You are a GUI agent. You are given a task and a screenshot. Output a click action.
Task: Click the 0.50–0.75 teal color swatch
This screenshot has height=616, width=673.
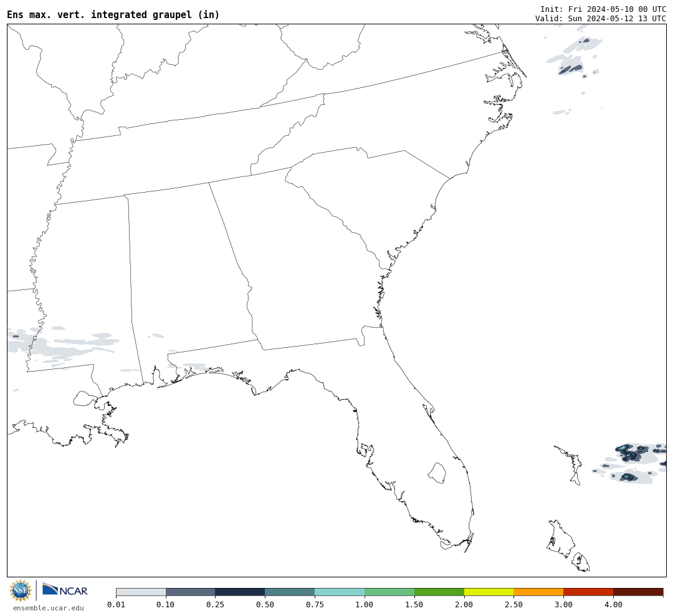(x=290, y=592)
